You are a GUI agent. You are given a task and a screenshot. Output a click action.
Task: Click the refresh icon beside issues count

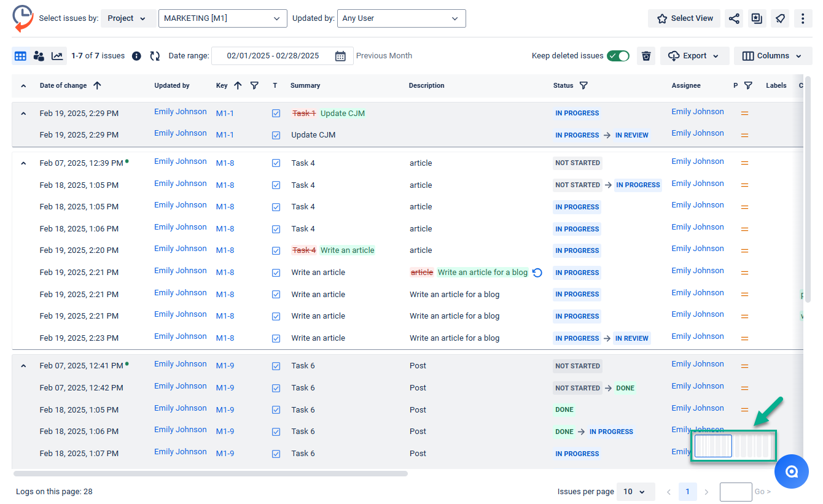point(155,56)
